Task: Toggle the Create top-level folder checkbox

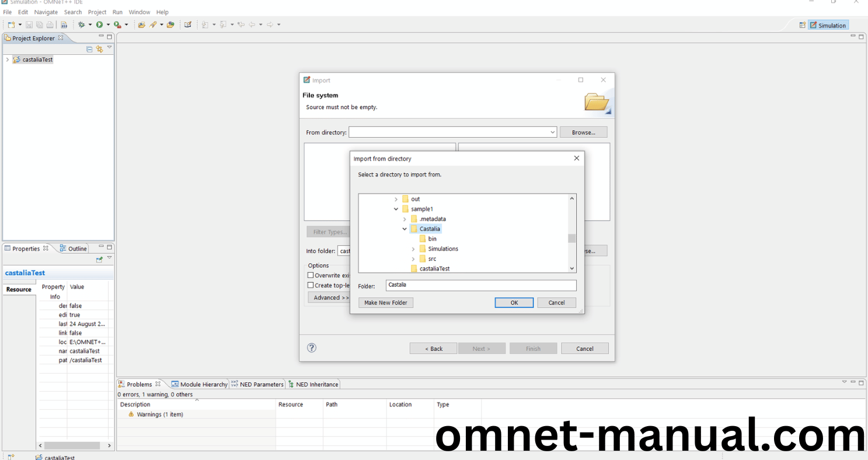Action: 311,285
